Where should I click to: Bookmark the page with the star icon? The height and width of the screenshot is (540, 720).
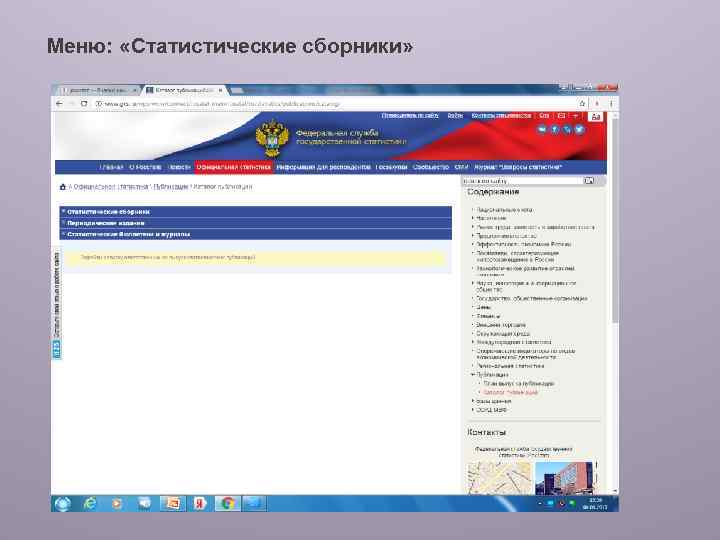tap(582, 104)
